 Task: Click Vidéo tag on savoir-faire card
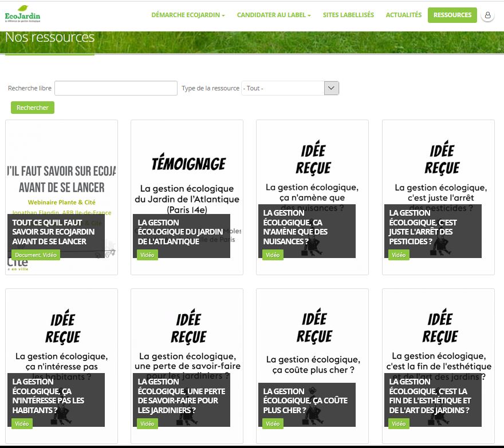[x=147, y=423]
